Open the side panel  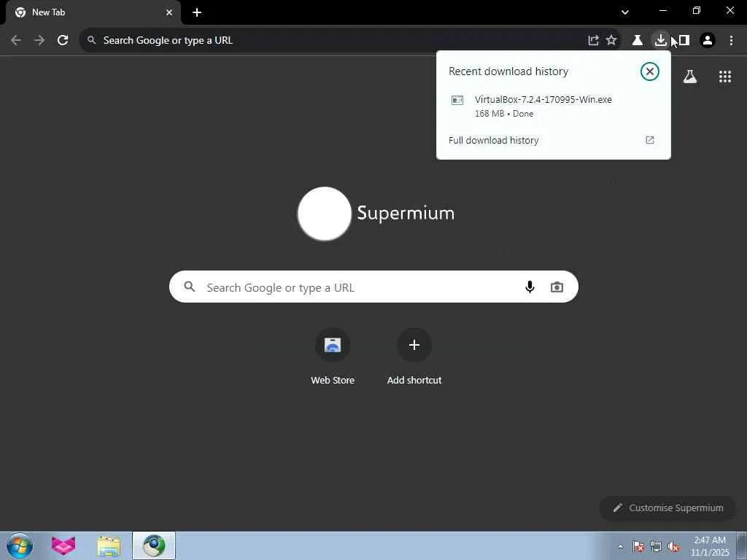click(x=684, y=41)
